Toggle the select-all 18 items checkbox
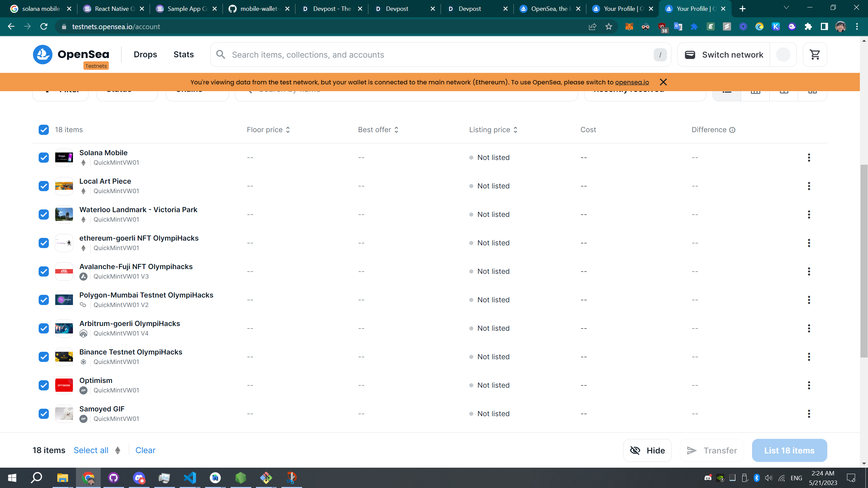Viewport: 868px width, 488px height. point(44,130)
